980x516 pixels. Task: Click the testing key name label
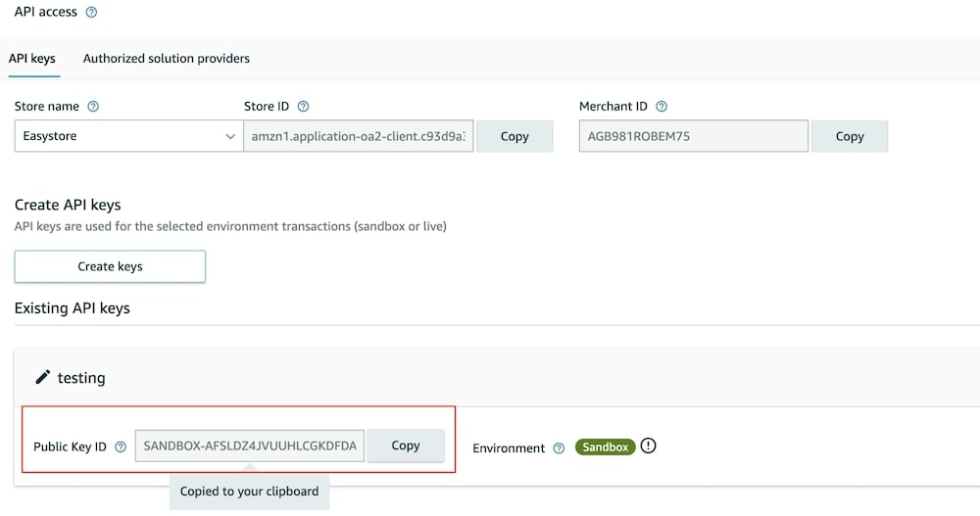[x=81, y=378]
